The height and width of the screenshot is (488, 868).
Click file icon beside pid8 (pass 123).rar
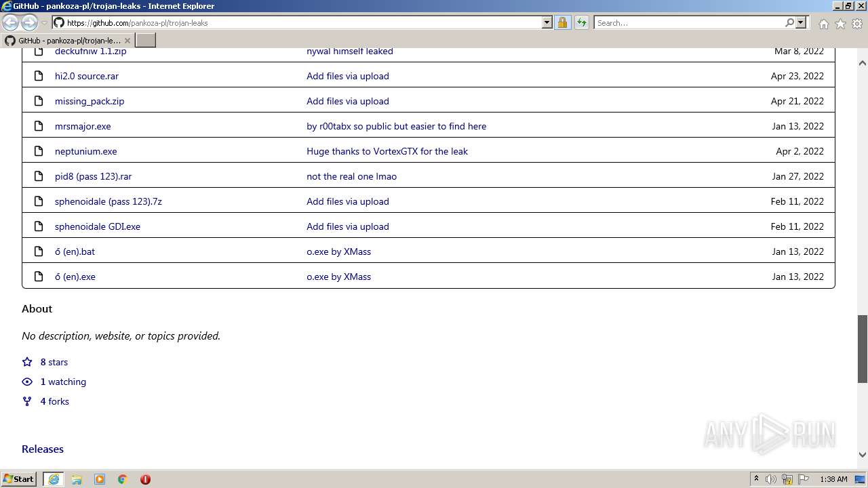click(x=39, y=176)
